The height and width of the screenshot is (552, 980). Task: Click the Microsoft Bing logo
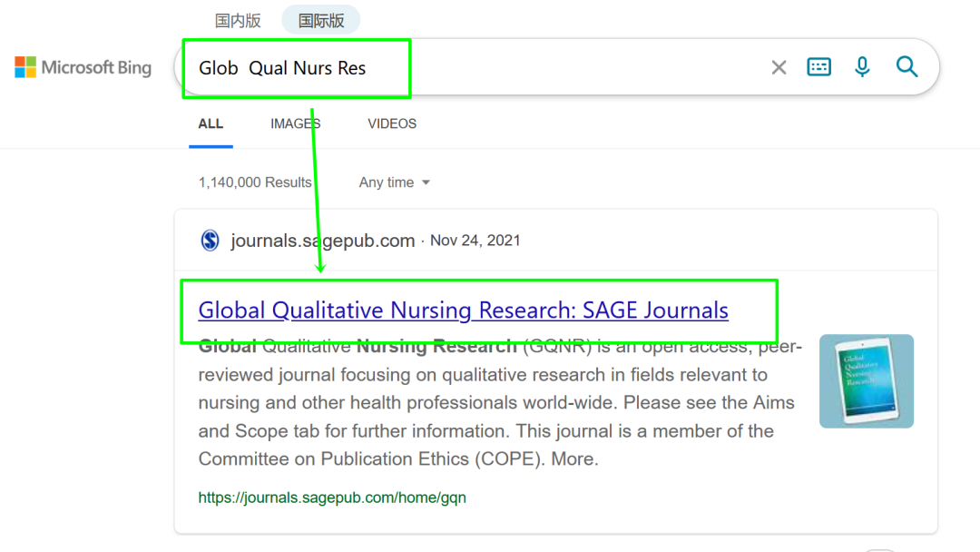[x=83, y=67]
